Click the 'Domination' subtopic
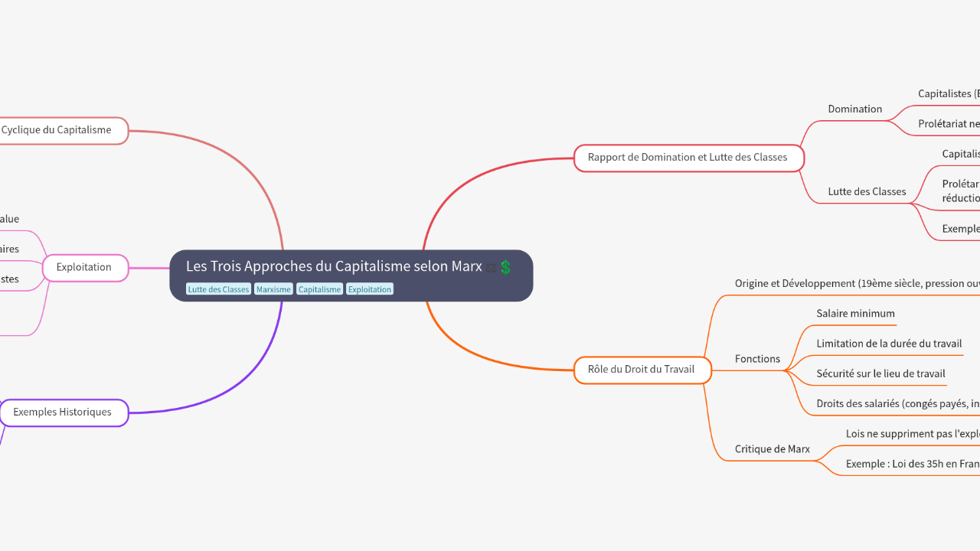Screen dimensions: 980x551 [855, 109]
